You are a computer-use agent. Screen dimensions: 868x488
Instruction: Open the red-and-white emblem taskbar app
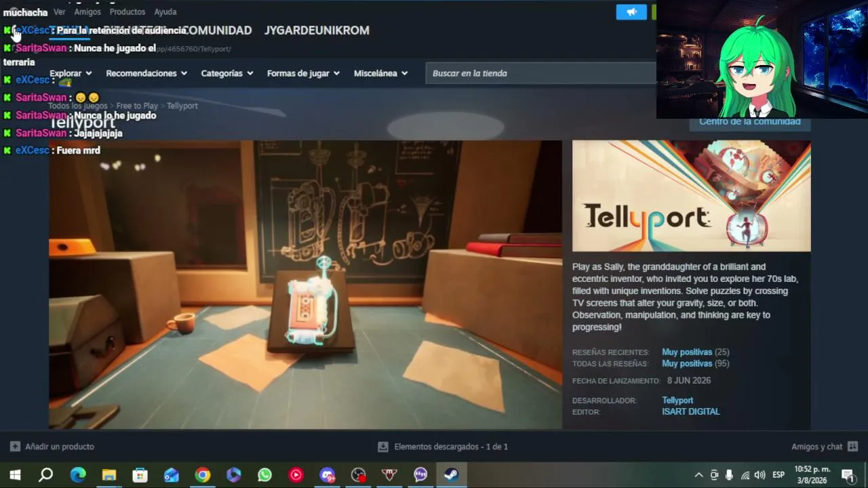tap(390, 474)
